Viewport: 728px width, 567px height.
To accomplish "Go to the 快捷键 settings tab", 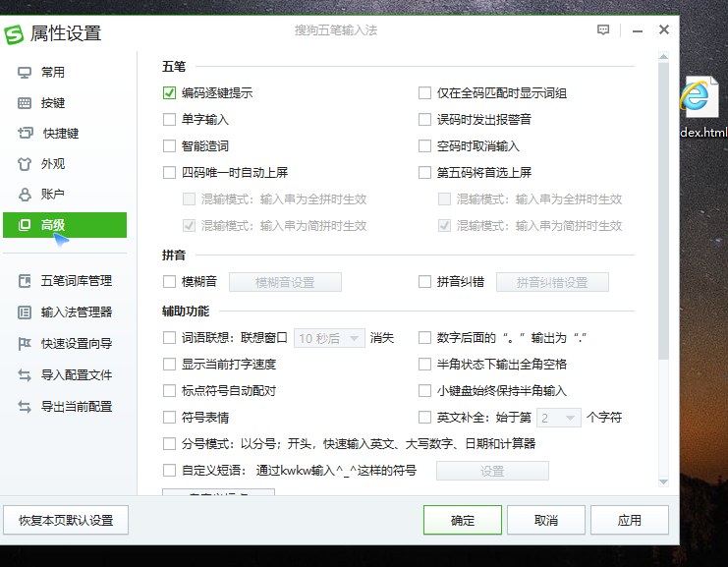I will [x=65, y=134].
